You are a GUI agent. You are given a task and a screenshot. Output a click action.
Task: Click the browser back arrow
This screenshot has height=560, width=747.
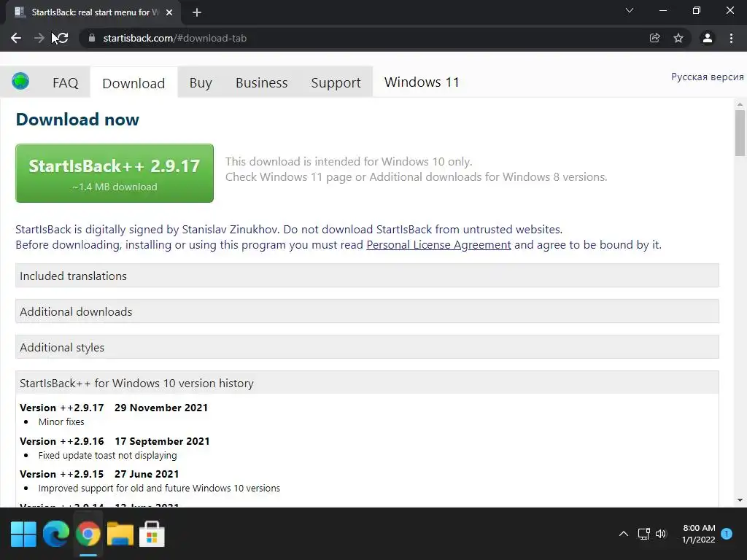pyautogui.click(x=16, y=38)
